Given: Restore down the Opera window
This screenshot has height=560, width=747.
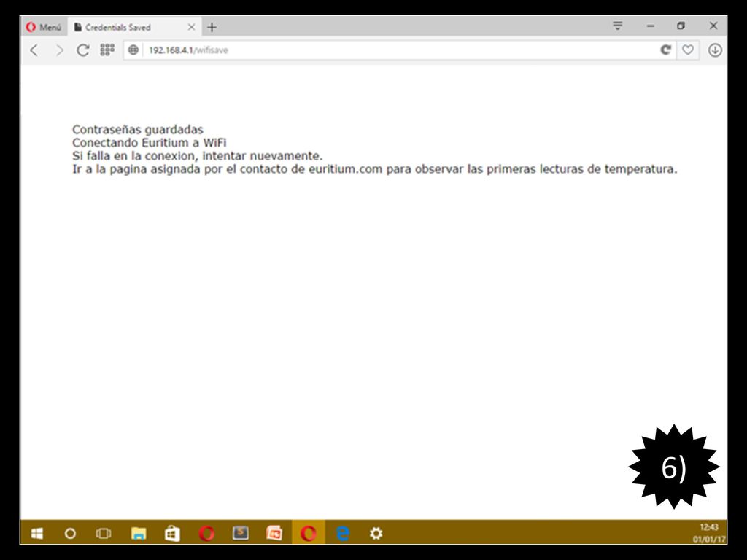Looking at the screenshot, I should (x=681, y=26).
